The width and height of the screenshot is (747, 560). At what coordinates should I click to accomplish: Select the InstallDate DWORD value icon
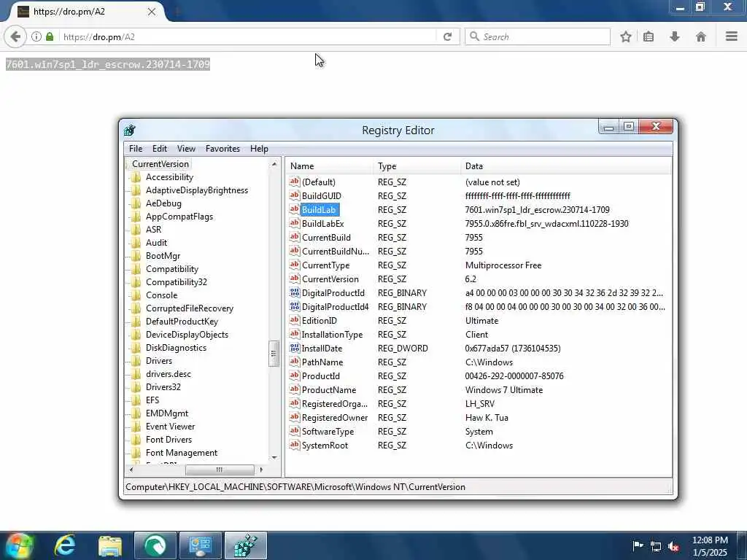[x=295, y=348]
